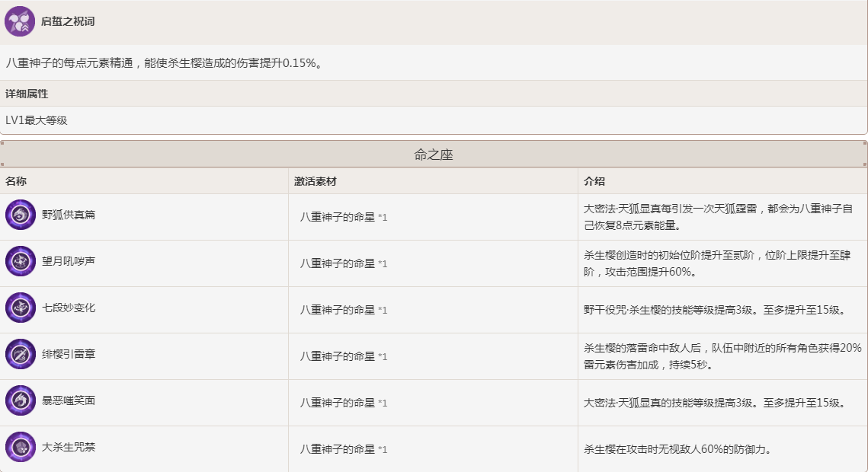Screen dimensions: 868x472
Task: Click the 野狐供真篇 constellation icon
Action: tap(21, 215)
